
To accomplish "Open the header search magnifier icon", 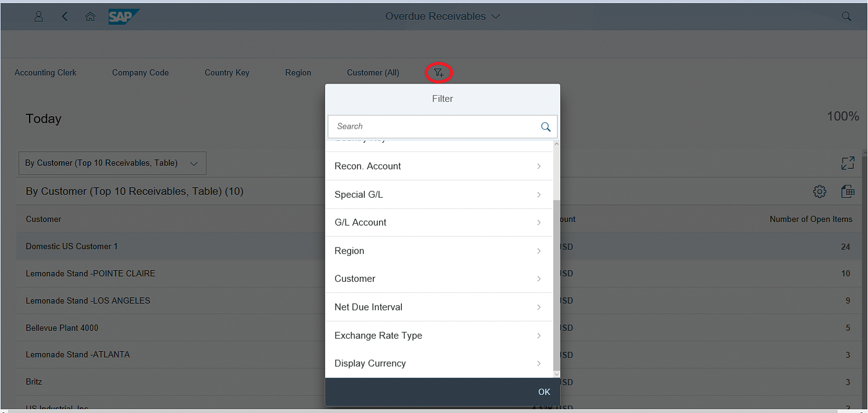I will (847, 17).
